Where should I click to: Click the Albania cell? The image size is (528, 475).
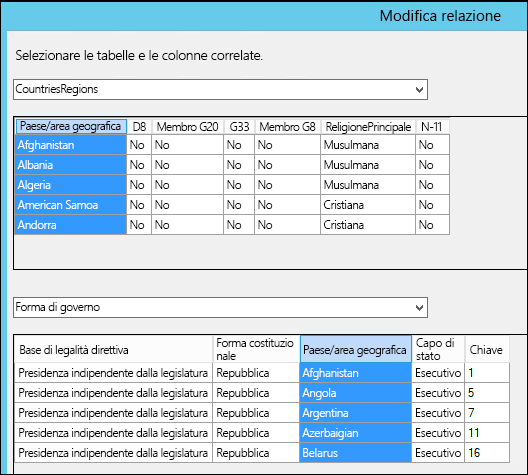pos(71,165)
